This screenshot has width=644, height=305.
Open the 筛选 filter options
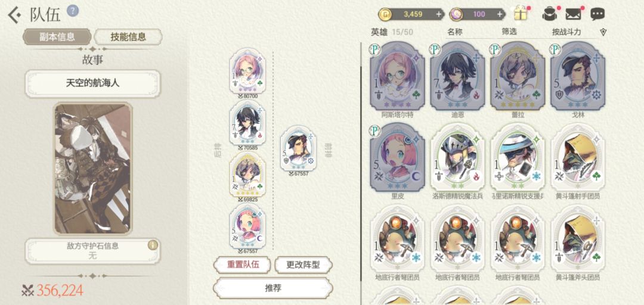click(509, 32)
